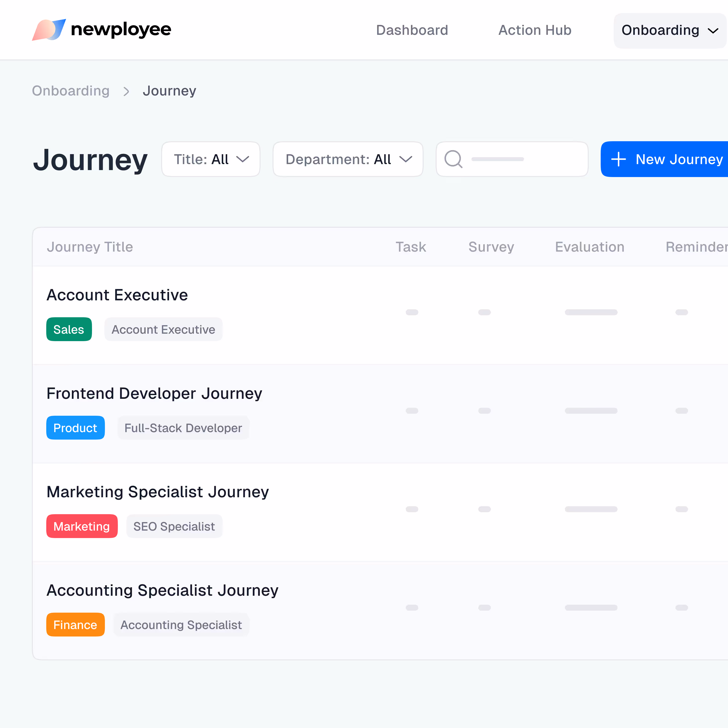The width and height of the screenshot is (728, 728).
Task: Sort by the Journey Title column header
Action: tap(90, 247)
